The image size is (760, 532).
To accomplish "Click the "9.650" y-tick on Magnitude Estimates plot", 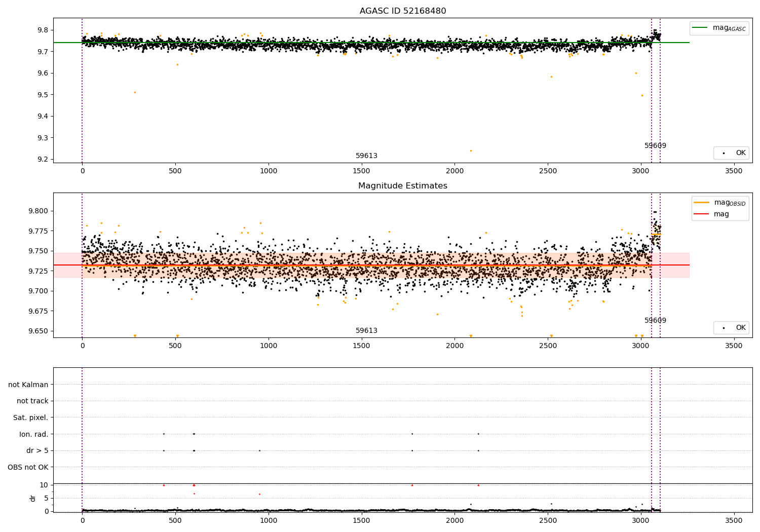I will pos(39,331).
